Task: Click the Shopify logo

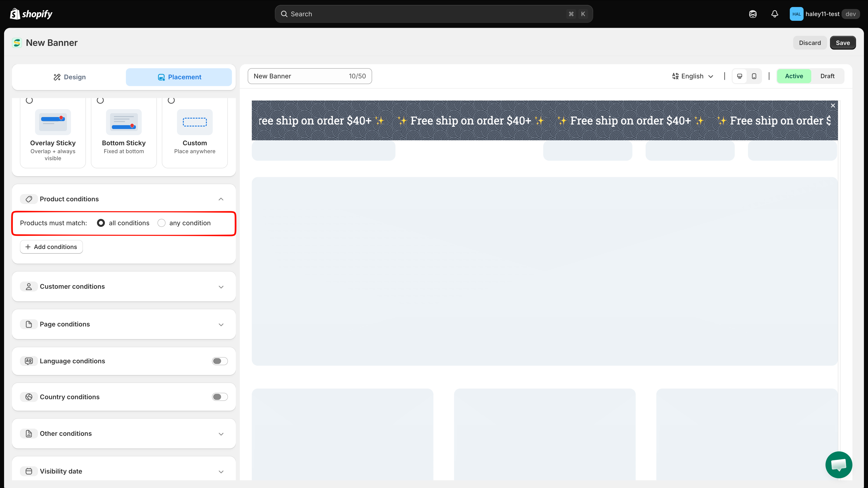Action: [31, 14]
